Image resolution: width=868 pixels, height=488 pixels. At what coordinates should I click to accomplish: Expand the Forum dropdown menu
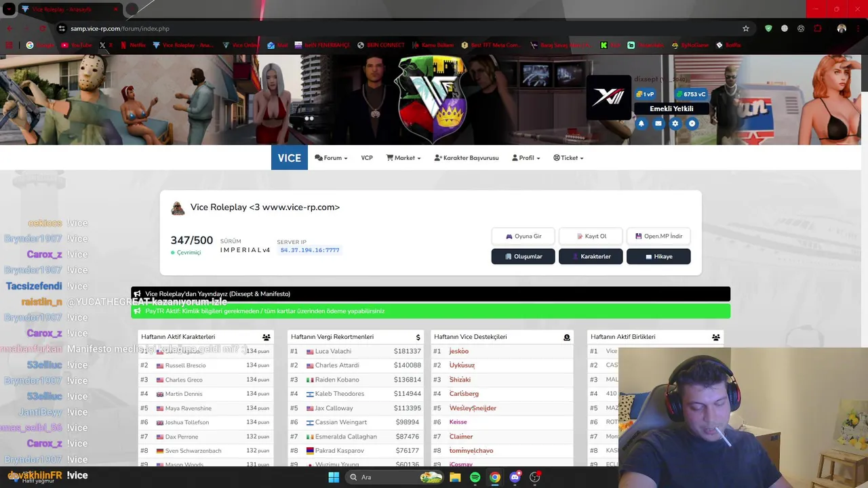(331, 158)
